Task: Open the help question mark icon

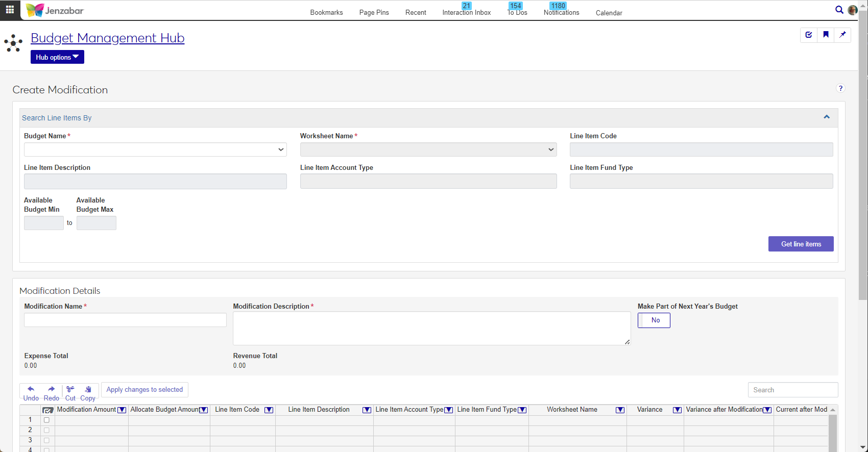Action: pyautogui.click(x=840, y=88)
